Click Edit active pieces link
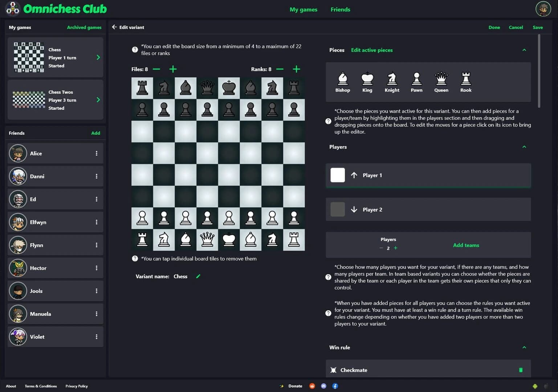The height and width of the screenshot is (392, 558). coord(372,50)
